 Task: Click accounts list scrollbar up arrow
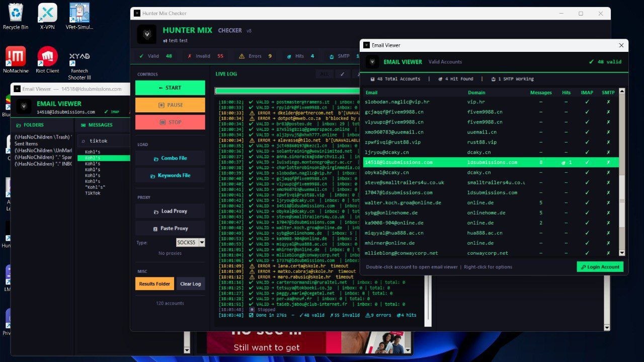(622, 91)
